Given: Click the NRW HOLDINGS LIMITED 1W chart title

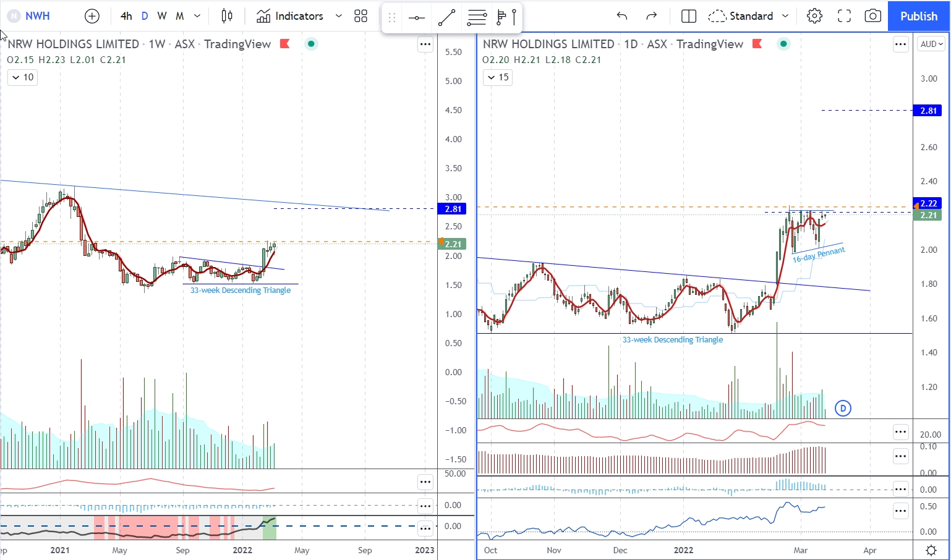Looking at the screenshot, I should click(x=139, y=44).
